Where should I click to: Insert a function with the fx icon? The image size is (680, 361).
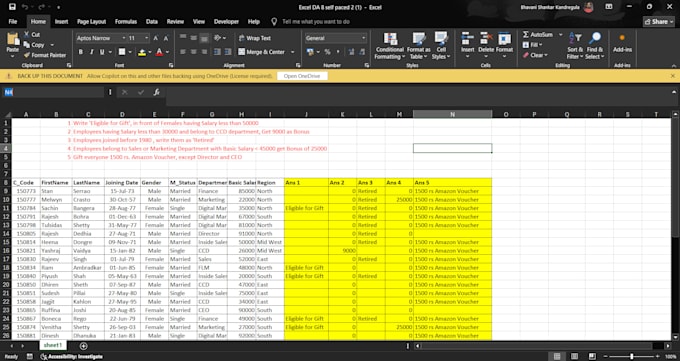point(157,92)
